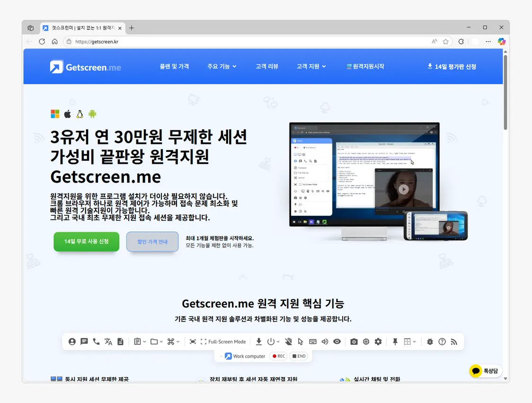Screen dimensions: 532x403
Task: Open the settings gear in the toolbar
Action: coord(378,342)
